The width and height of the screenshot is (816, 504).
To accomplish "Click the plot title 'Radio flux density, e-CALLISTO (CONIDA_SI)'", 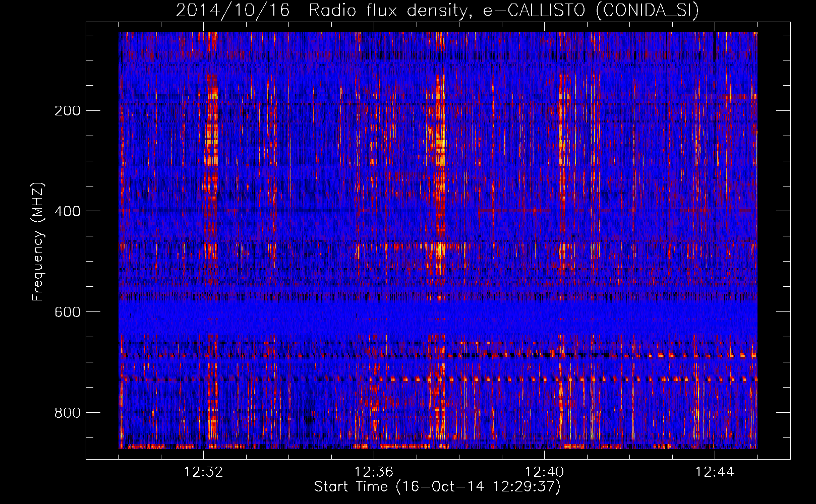I will pos(504,10).
